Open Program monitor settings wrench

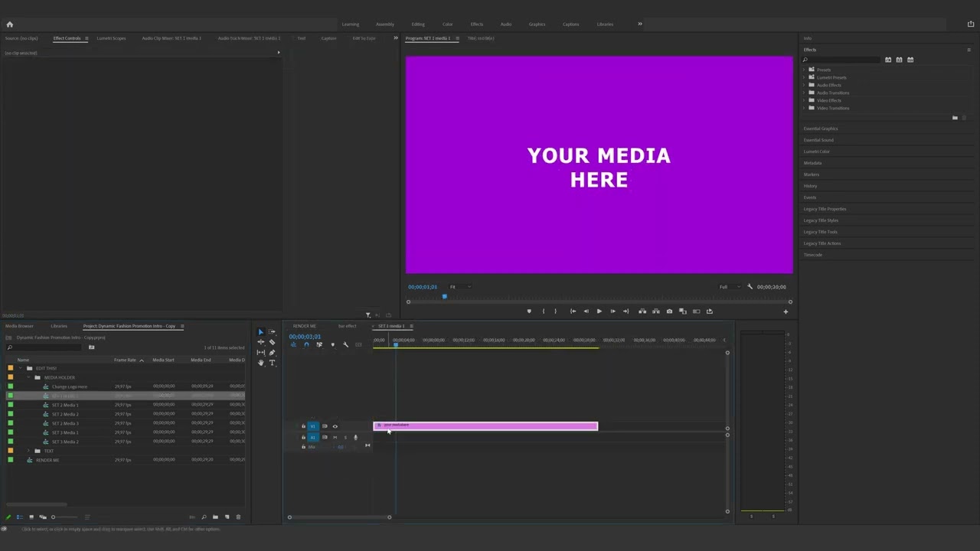coord(750,287)
